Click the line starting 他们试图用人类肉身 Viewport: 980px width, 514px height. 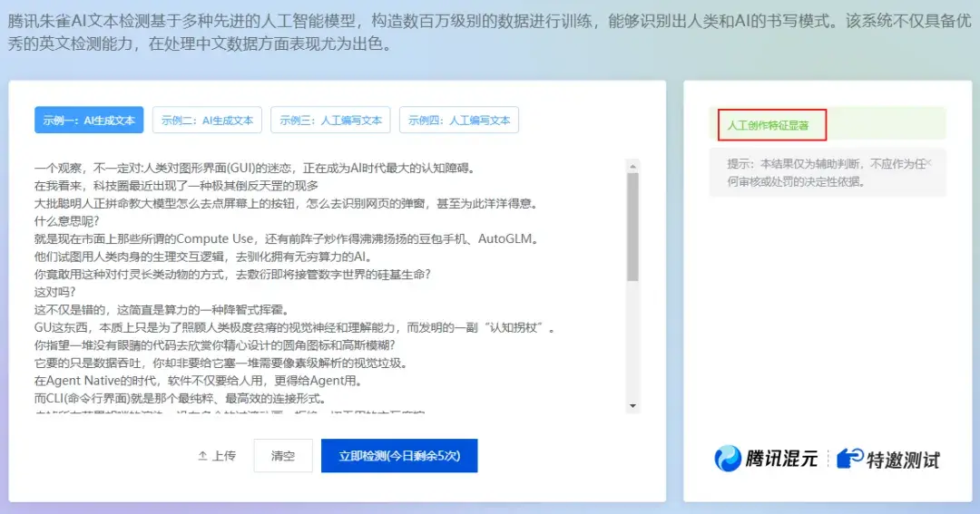point(204,257)
